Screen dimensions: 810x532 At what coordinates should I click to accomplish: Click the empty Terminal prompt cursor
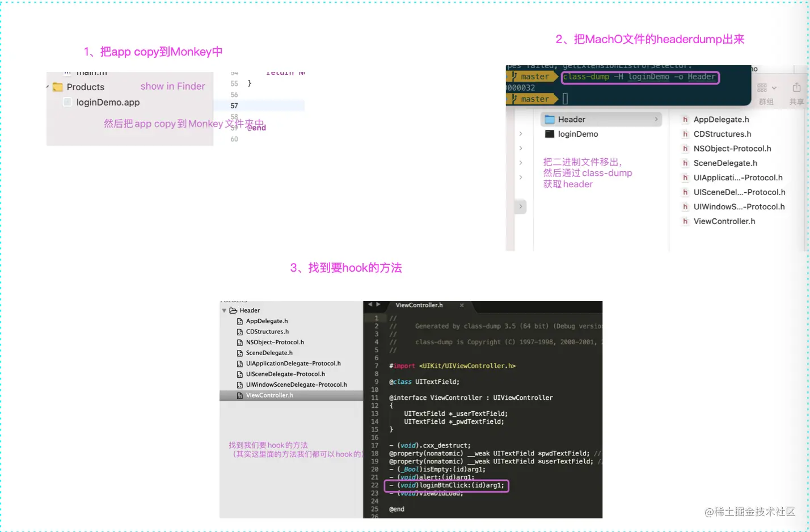pos(565,99)
